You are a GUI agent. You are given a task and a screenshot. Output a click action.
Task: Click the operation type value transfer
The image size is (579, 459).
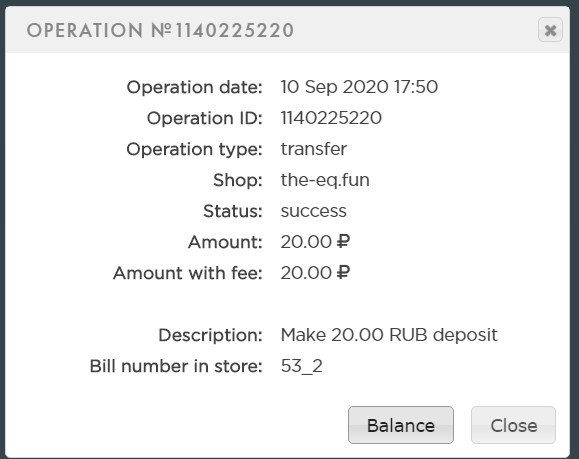(x=314, y=149)
